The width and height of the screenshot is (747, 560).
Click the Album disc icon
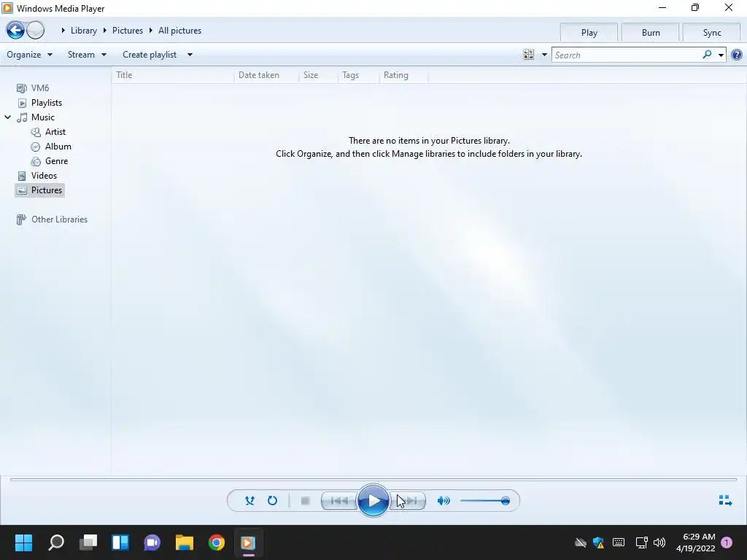pyautogui.click(x=36, y=147)
